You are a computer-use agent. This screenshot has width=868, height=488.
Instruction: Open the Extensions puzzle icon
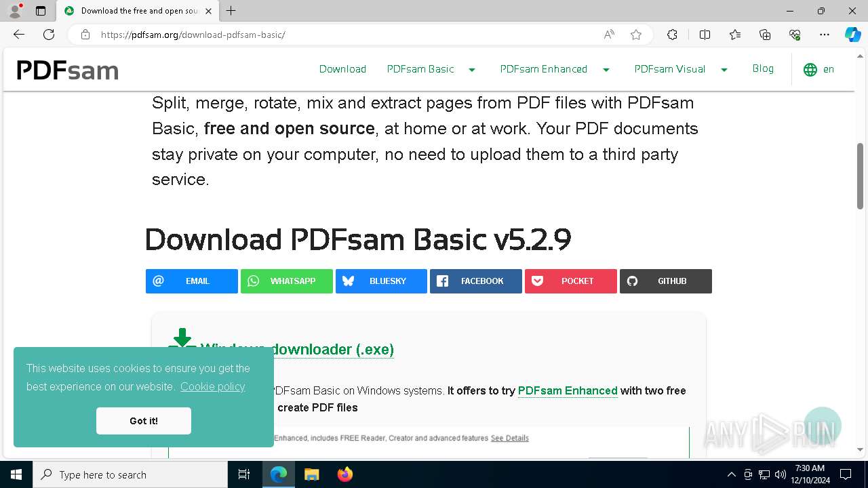(x=672, y=35)
